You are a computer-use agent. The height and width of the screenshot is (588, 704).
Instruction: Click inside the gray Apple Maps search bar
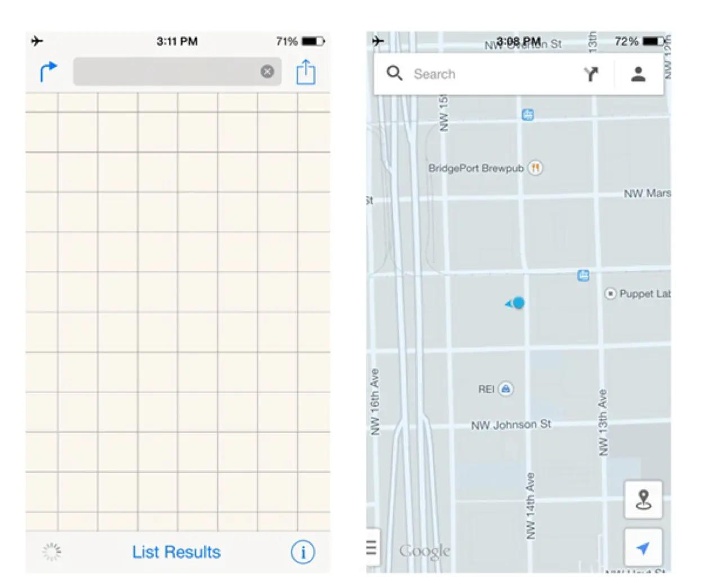tap(166, 72)
